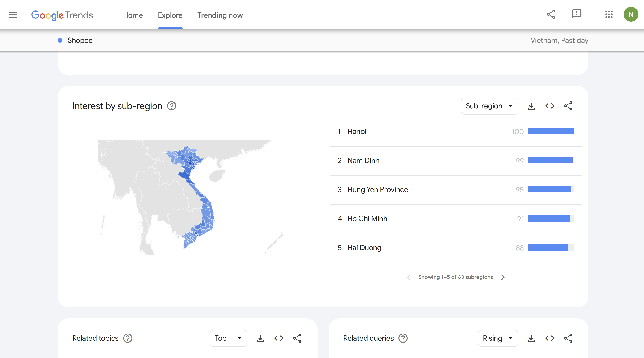Click the Shopee search term
The height and width of the screenshot is (358, 644).
click(x=80, y=40)
